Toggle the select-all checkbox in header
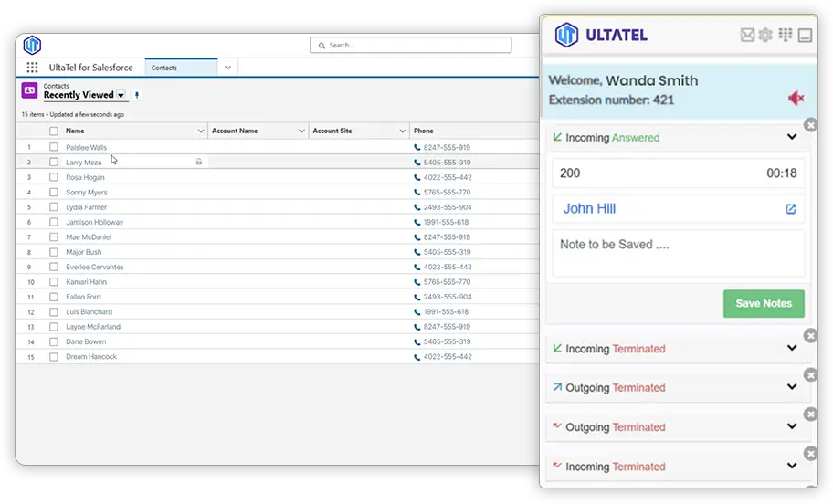 (x=54, y=131)
